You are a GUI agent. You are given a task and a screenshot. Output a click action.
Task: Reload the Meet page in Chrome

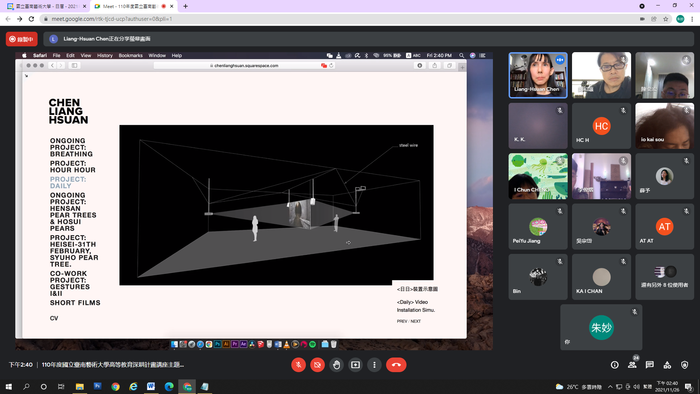[x=31, y=19]
